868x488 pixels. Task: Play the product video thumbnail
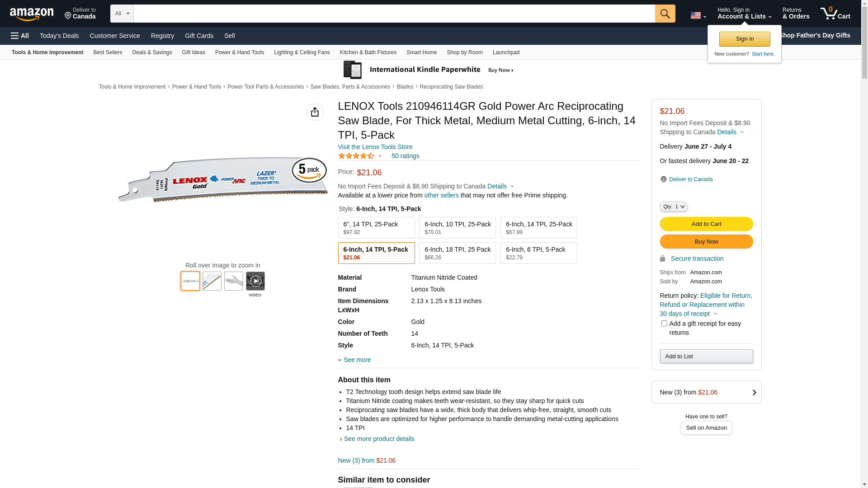(255, 281)
